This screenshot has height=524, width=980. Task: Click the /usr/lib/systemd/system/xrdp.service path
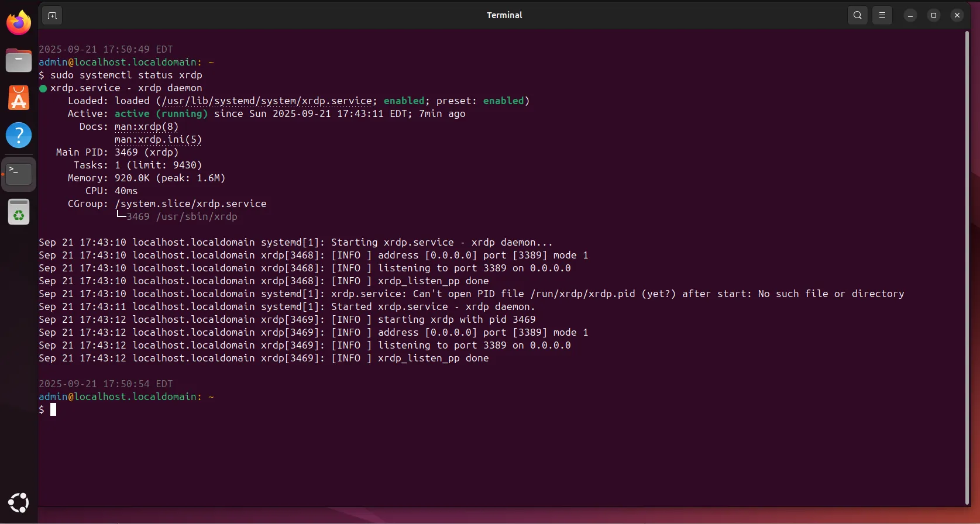pyautogui.click(x=266, y=101)
